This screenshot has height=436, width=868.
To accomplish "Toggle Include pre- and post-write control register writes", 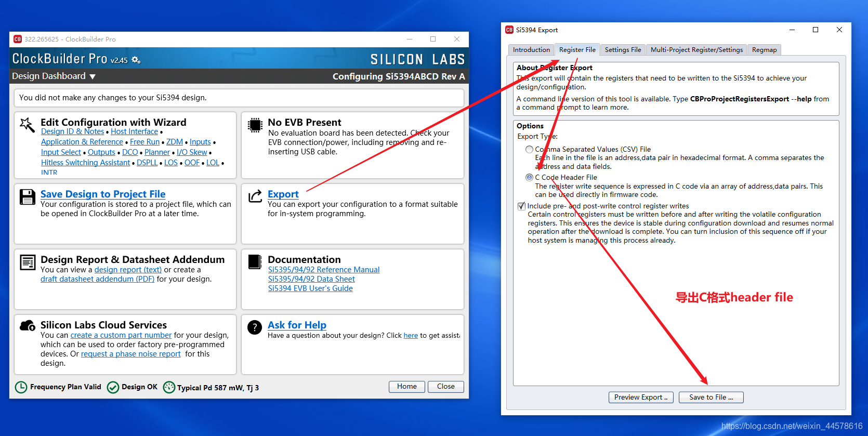I will pos(521,206).
